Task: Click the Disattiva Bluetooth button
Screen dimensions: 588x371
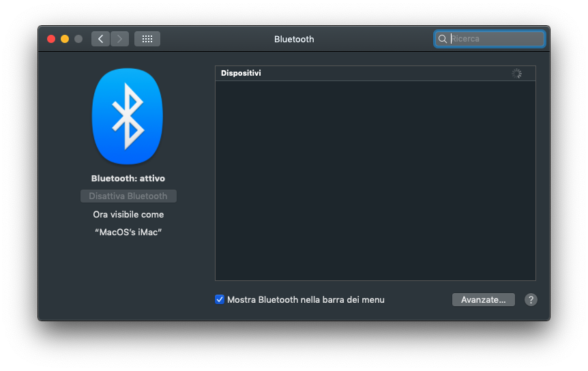Action: (x=128, y=196)
